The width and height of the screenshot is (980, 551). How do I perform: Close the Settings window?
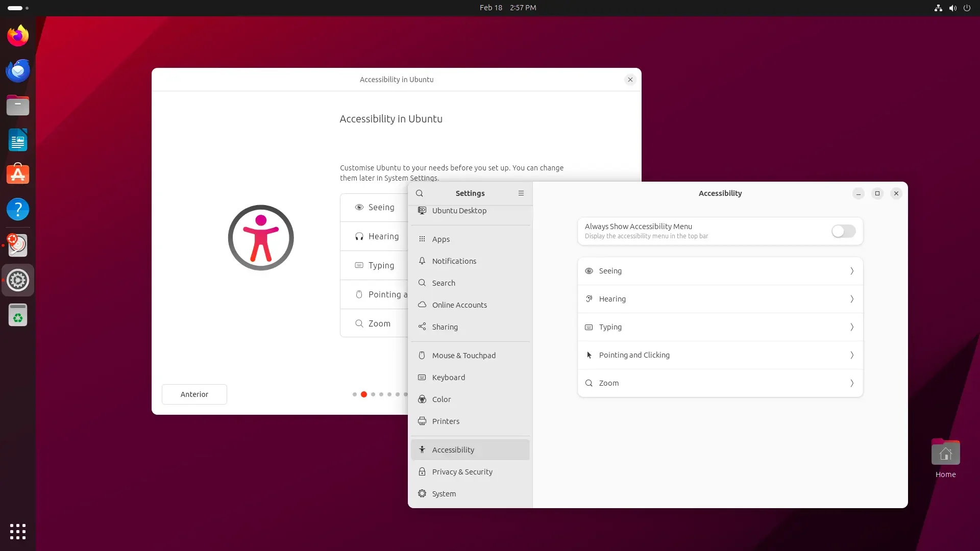click(896, 193)
